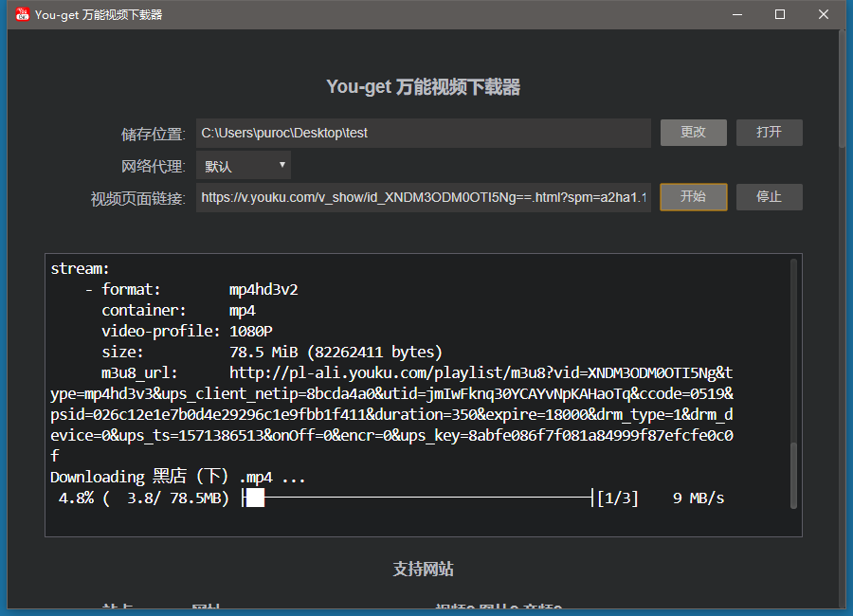This screenshot has height=616, width=853.
Task: Stop the download with 停止
Action: pyautogui.click(x=770, y=197)
